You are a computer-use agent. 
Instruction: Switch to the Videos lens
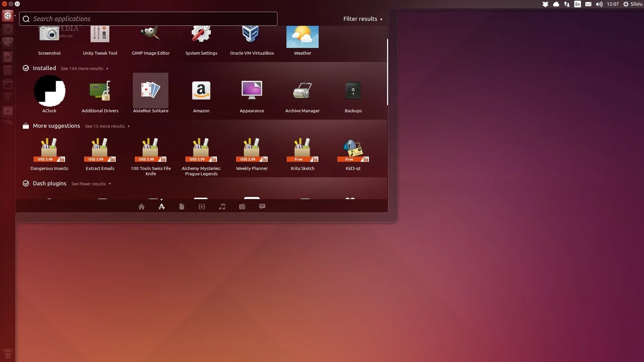pyautogui.click(x=202, y=206)
